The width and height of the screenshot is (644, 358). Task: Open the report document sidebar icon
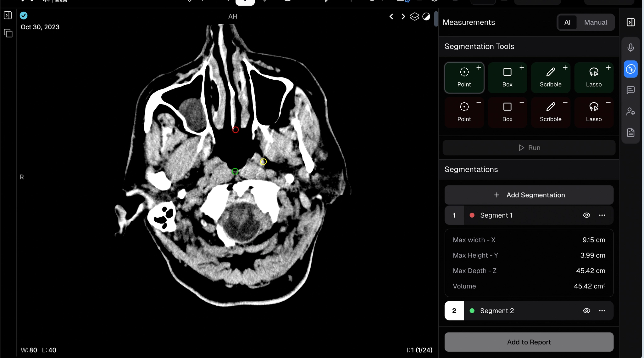click(630, 133)
